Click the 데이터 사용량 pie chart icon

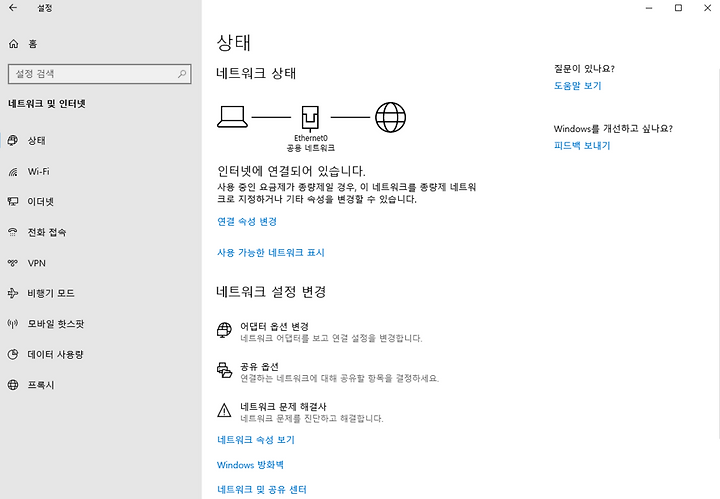tap(13, 354)
